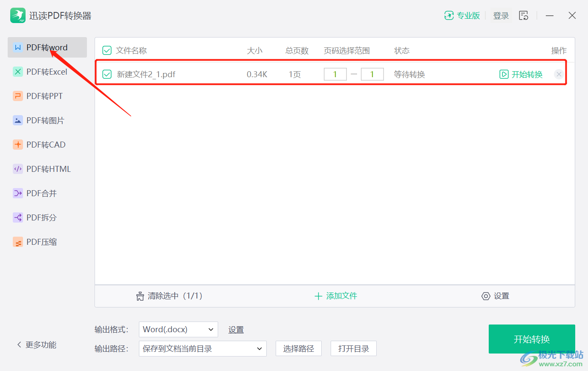Open PDF拆分 split function

[x=47, y=217]
